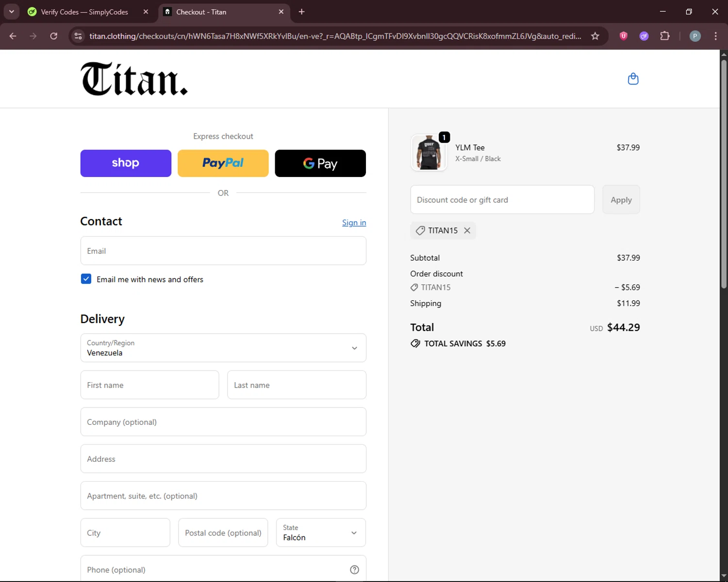Viewport: 728px width, 582px height.
Task: Open a new browser tab
Action: (301, 12)
